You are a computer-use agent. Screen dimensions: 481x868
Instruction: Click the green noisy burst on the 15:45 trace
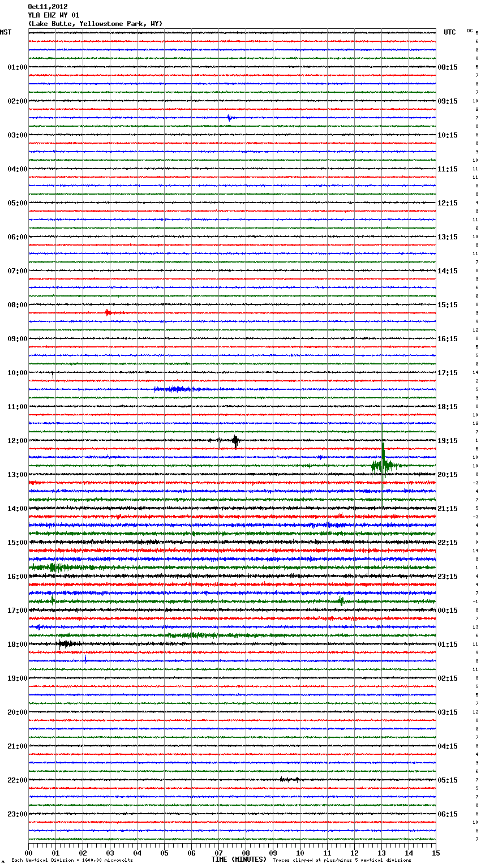pos(54,567)
